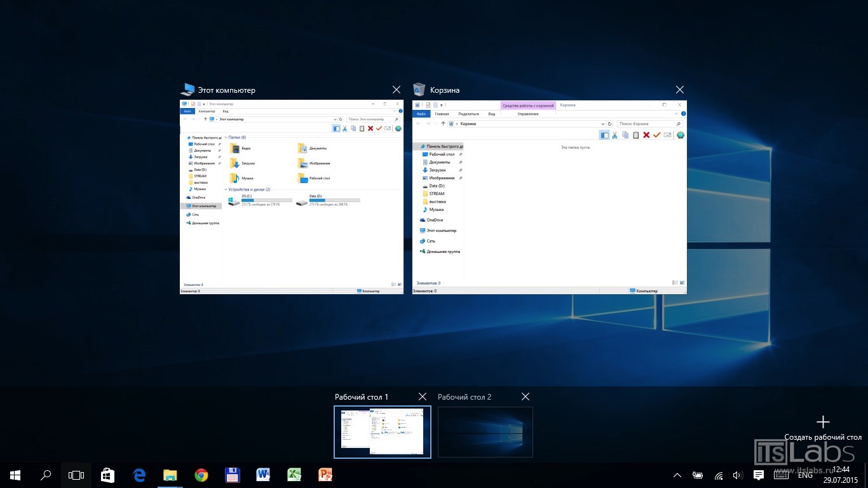Open touch keyboard from tray
The height and width of the screenshot is (488, 868).
pos(782,475)
